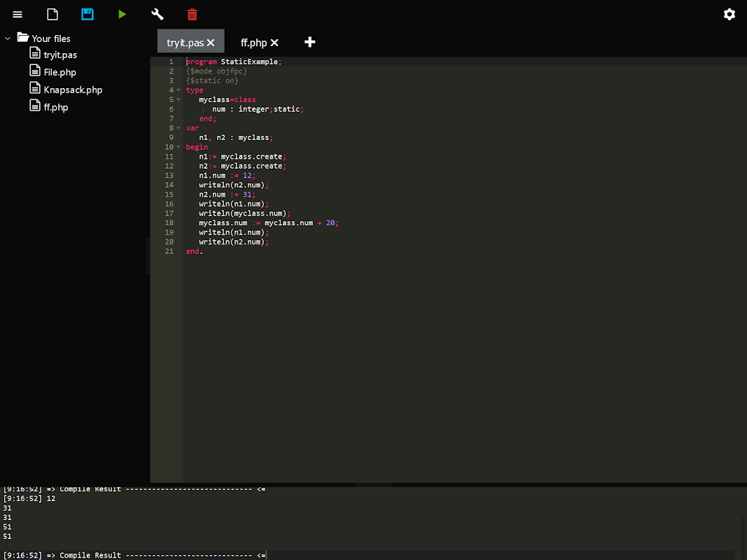
Task: Collapse the Your files folder
Action: (x=8, y=38)
